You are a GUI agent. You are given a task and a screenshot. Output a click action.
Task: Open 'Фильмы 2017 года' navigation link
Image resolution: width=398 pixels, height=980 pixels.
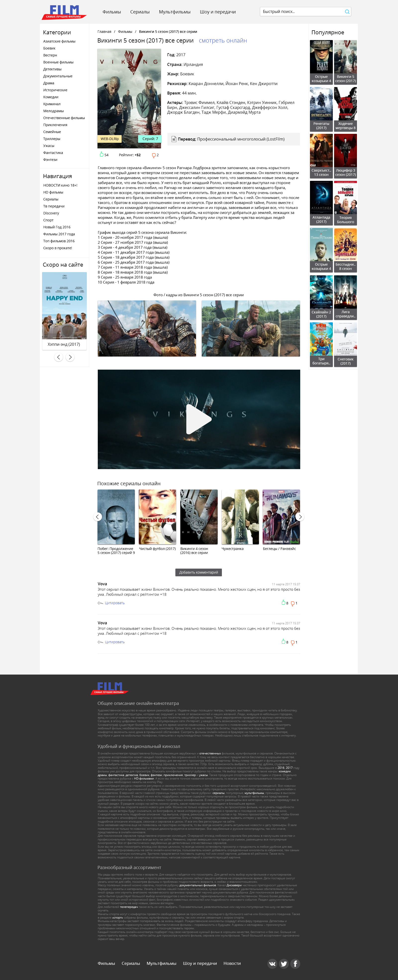click(x=59, y=234)
